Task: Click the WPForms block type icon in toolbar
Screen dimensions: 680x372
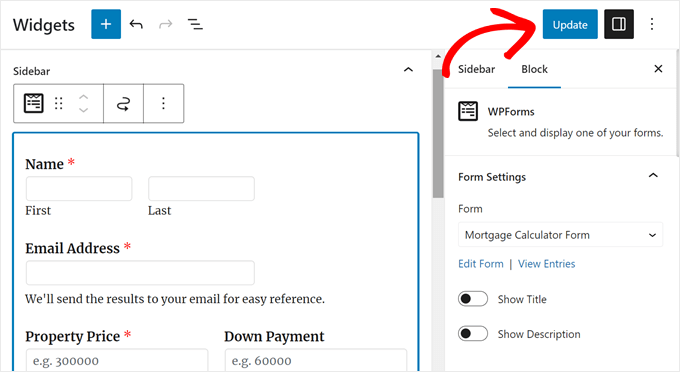Action: click(x=33, y=103)
